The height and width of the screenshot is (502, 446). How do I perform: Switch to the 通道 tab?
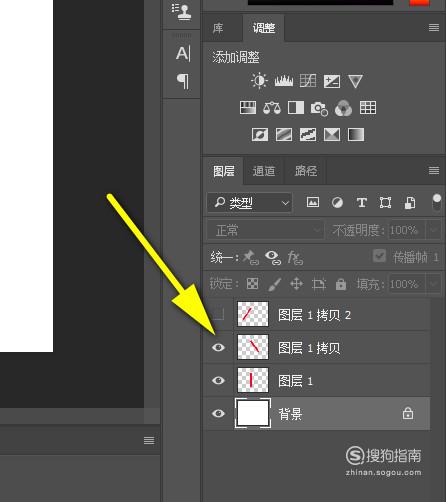click(264, 171)
